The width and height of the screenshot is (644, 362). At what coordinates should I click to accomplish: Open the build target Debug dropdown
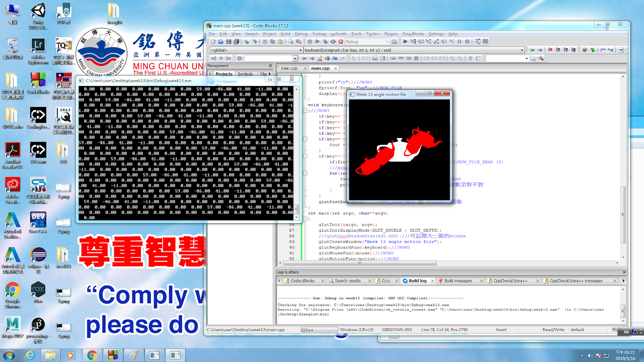[387, 41]
